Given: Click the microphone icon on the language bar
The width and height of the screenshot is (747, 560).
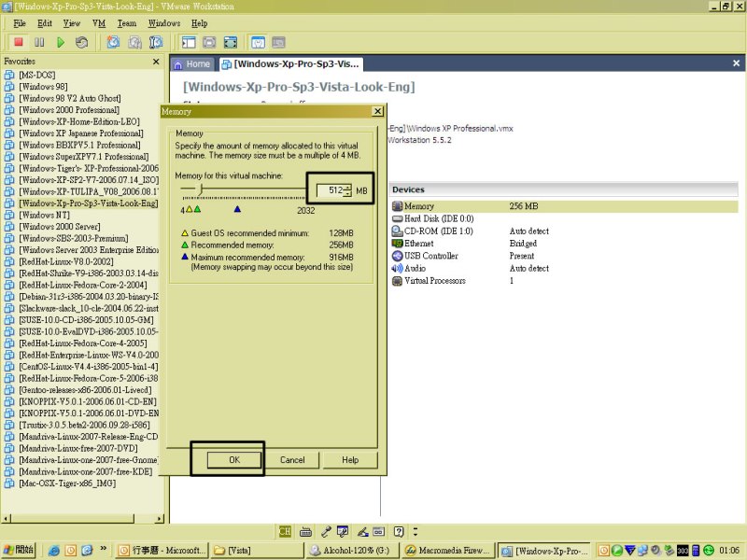Looking at the screenshot, I should pyautogui.click(x=326, y=531).
